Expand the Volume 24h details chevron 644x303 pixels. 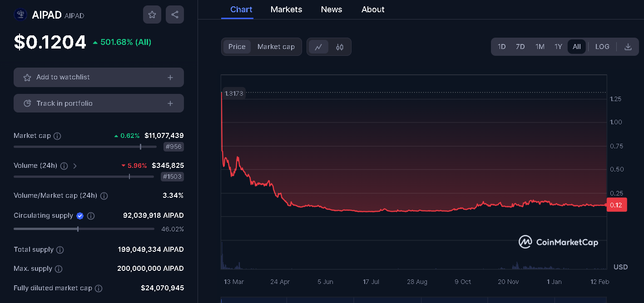[74, 166]
